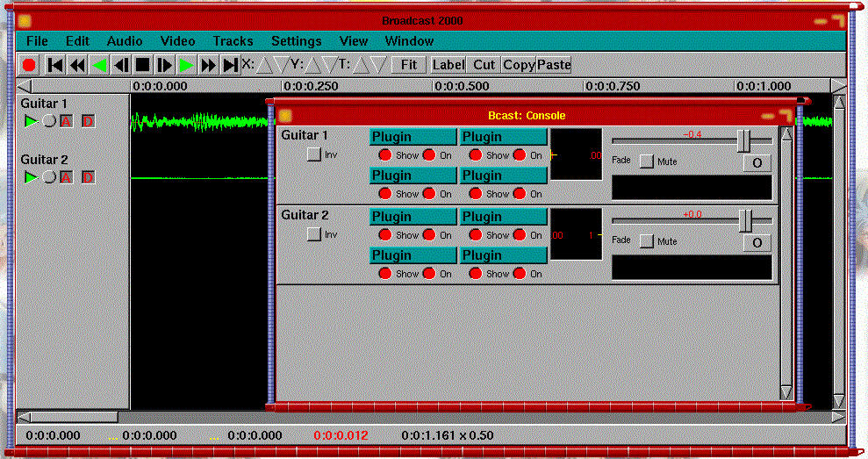Click the Guitar 1 fade slider handle
Image resolution: width=868 pixels, height=459 pixels.
(744, 140)
